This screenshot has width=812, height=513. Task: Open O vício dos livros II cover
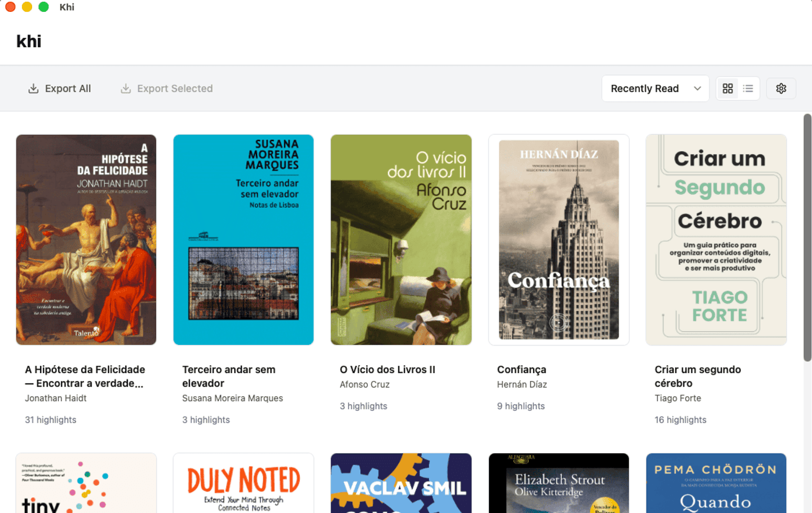(x=401, y=239)
